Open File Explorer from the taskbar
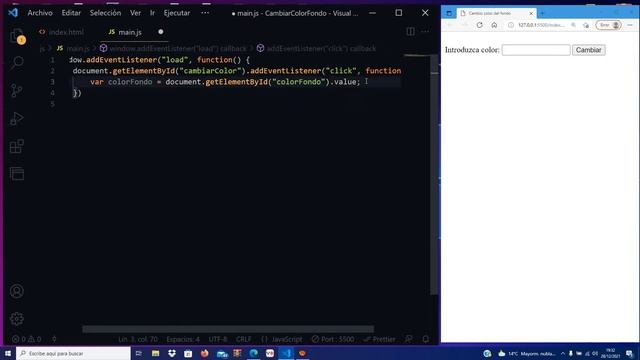Image resolution: width=640 pixels, height=360 pixels. (x=156, y=353)
